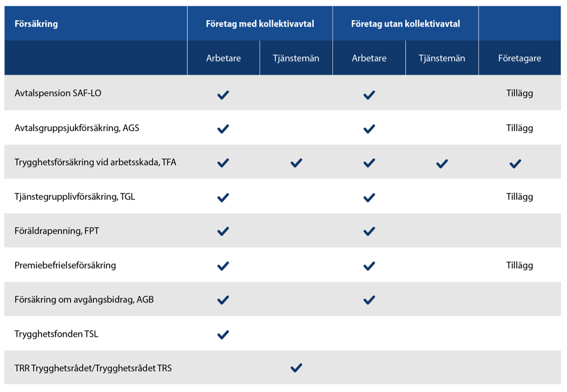The width and height of the screenshot is (567, 392).
Task: Click the 'Trygghetsförsäkring vid arbetsskada, TFA' label
Action: tap(95, 162)
